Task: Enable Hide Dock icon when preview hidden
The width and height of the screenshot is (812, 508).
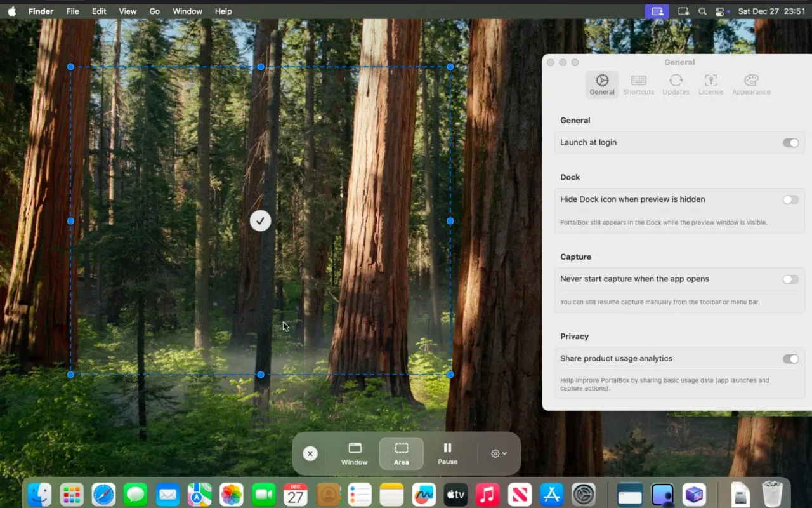Action: [x=790, y=200]
